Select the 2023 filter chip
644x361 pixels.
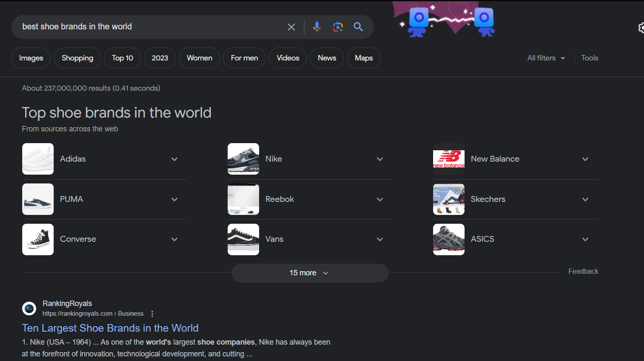pyautogui.click(x=160, y=58)
